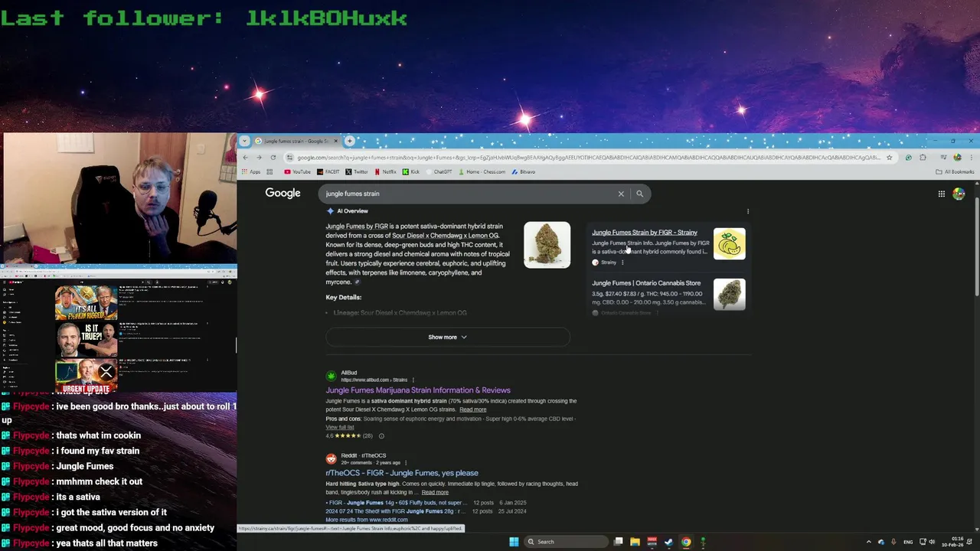Click the taskbar Search box
Viewport: 980px width, 551px height.
(x=565, y=542)
